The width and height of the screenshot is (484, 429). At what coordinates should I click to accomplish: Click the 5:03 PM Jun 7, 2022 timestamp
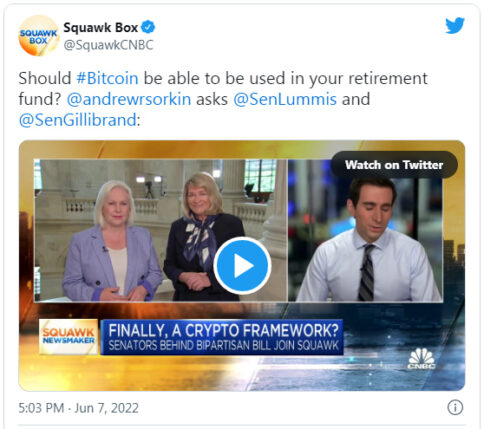pyautogui.click(x=78, y=408)
